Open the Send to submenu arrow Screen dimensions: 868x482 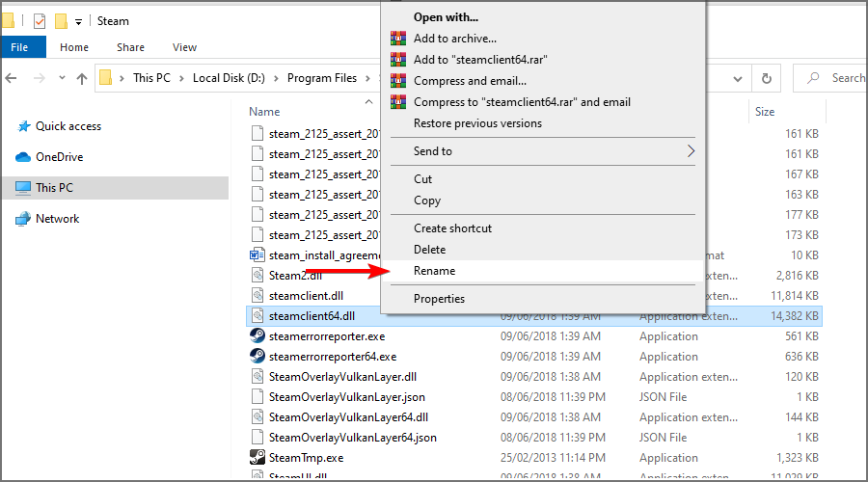pyautogui.click(x=691, y=151)
